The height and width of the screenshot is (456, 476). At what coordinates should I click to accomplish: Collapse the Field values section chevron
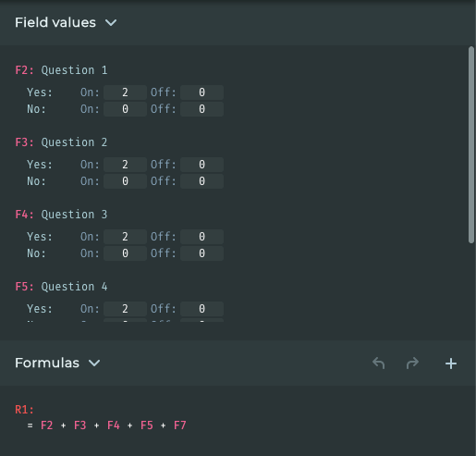tap(111, 22)
